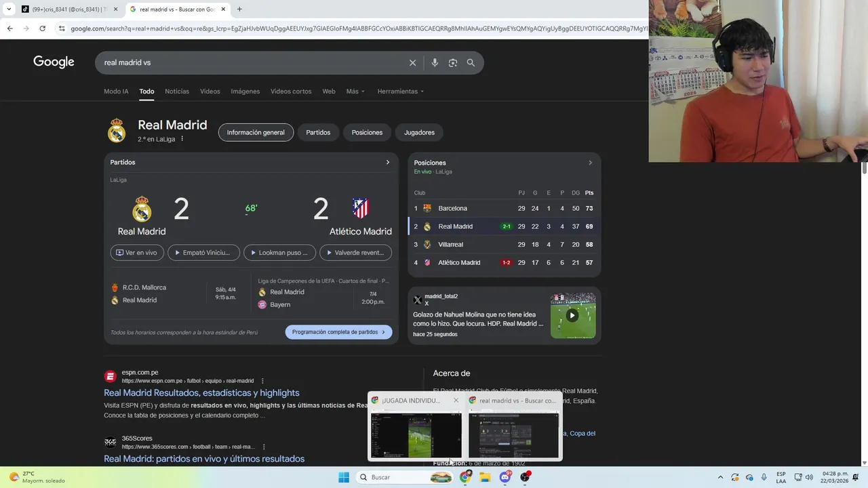Close the '¡JUGADA INDIVIDU...' preview window
868x488 pixels.
[x=456, y=401]
